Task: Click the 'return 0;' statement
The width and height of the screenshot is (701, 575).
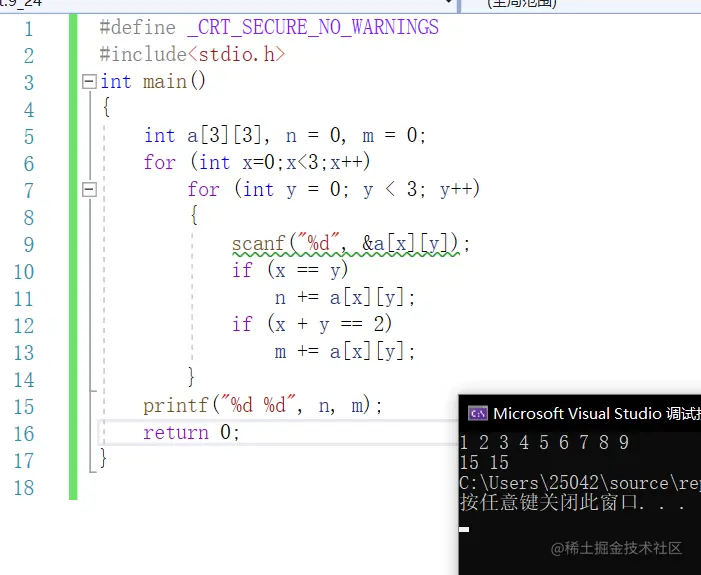Action: 191,433
